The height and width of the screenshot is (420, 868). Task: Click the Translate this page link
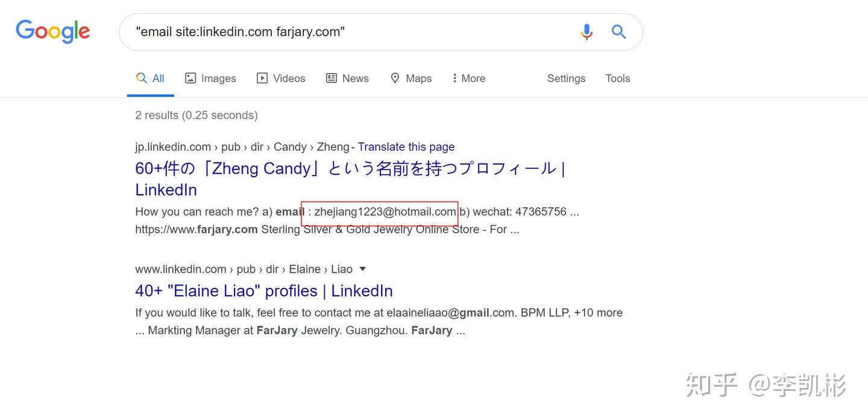[406, 147]
